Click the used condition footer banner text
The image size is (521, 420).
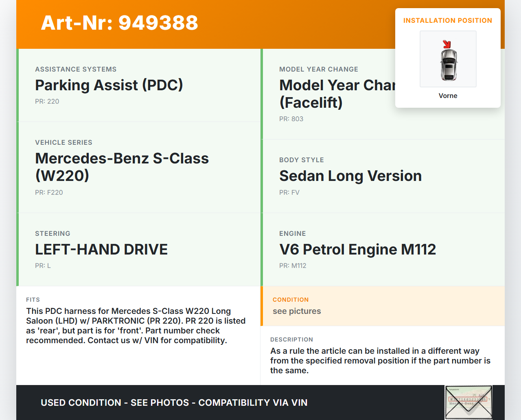click(x=174, y=403)
